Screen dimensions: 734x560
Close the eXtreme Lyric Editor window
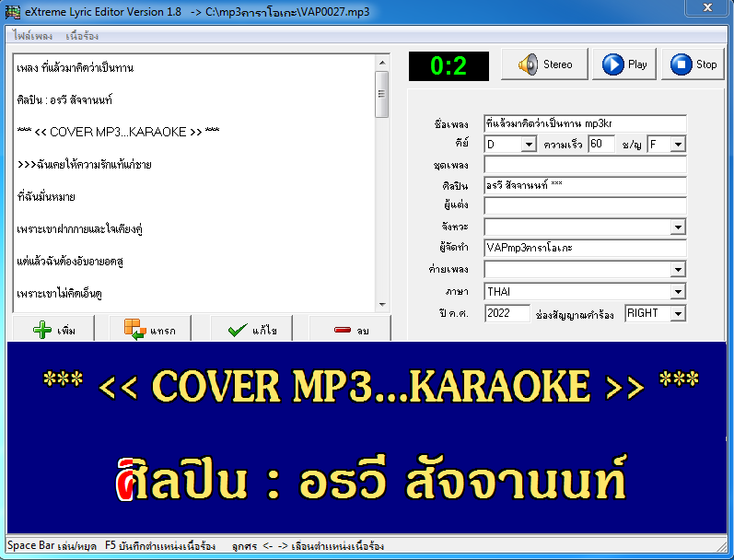coord(707,7)
